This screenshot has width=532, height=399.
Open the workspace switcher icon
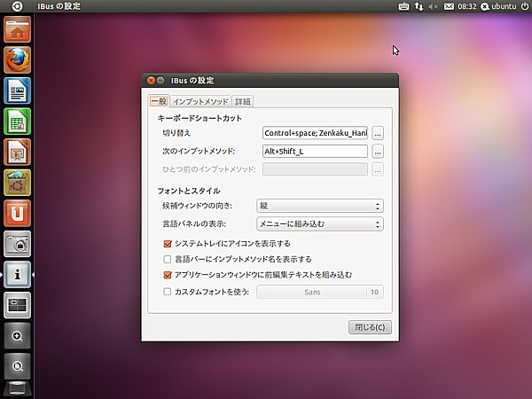click(18, 305)
